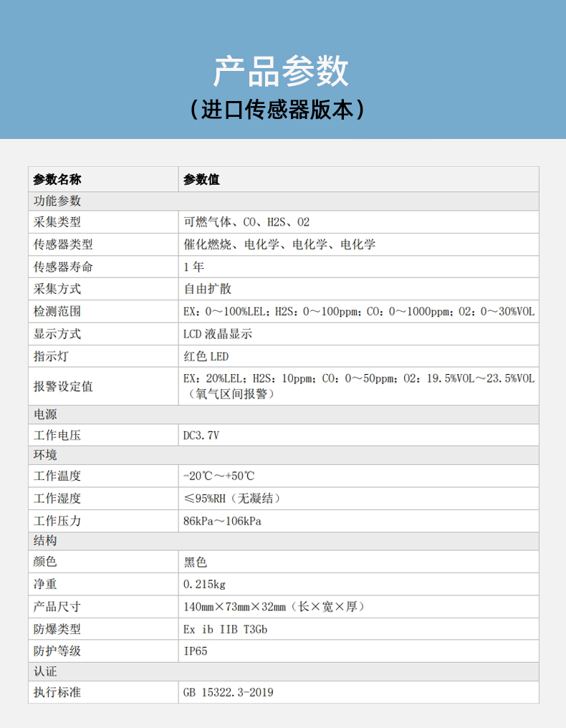Click the '电源' section row
566x728 pixels.
(x=284, y=414)
